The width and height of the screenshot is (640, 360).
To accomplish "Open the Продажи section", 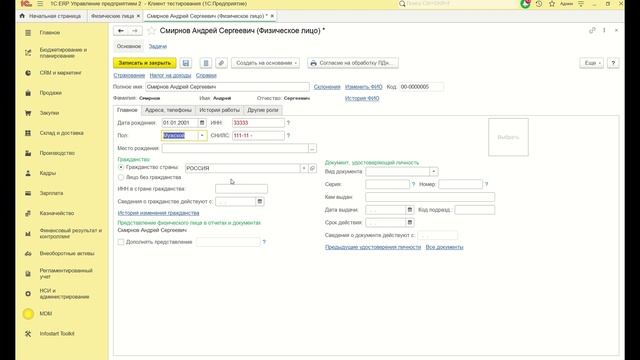I will [51, 93].
